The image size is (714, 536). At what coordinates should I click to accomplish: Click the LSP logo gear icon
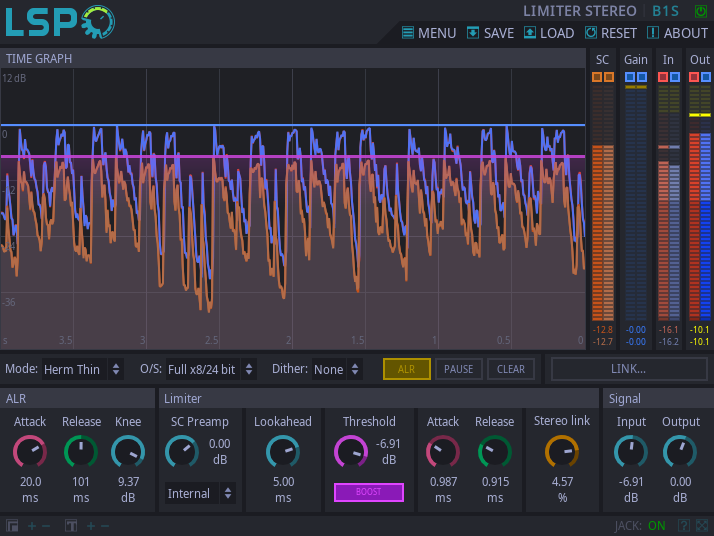click(98, 21)
